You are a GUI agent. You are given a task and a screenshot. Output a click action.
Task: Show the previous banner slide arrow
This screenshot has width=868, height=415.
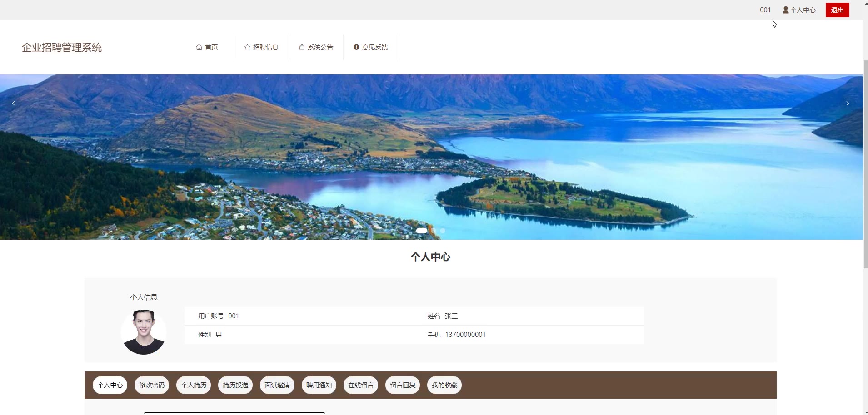point(14,104)
